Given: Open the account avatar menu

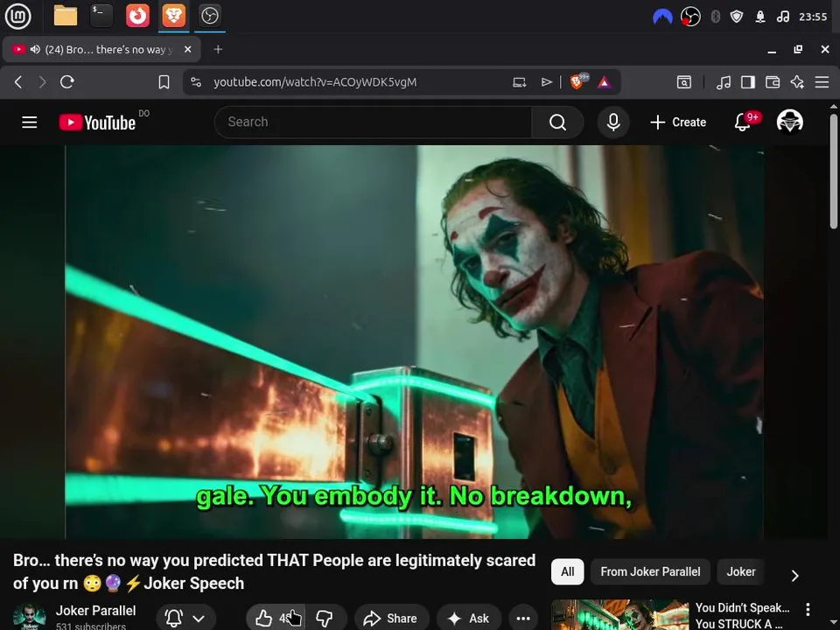Looking at the screenshot, I should tap(790, 121).
